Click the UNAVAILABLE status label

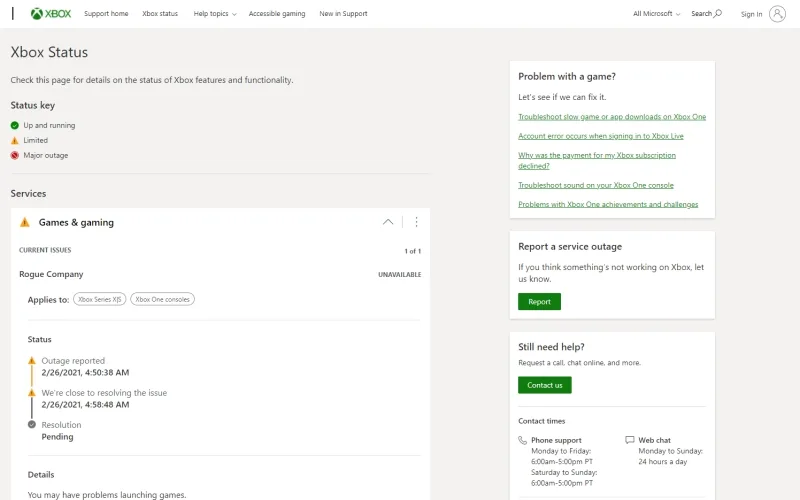point(399,274)
